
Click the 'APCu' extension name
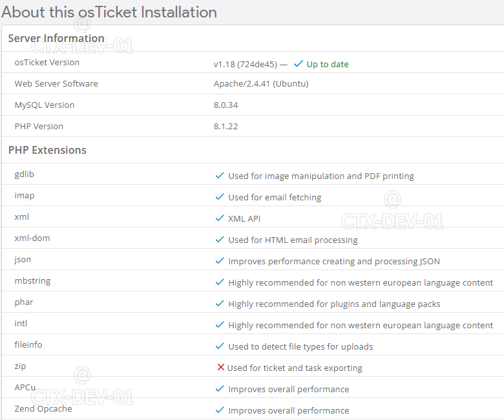25,388
